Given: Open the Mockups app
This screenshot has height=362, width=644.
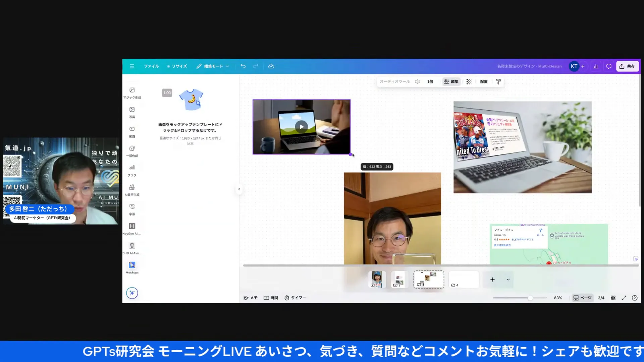Looking at the screenshot, I should (132, 268).
